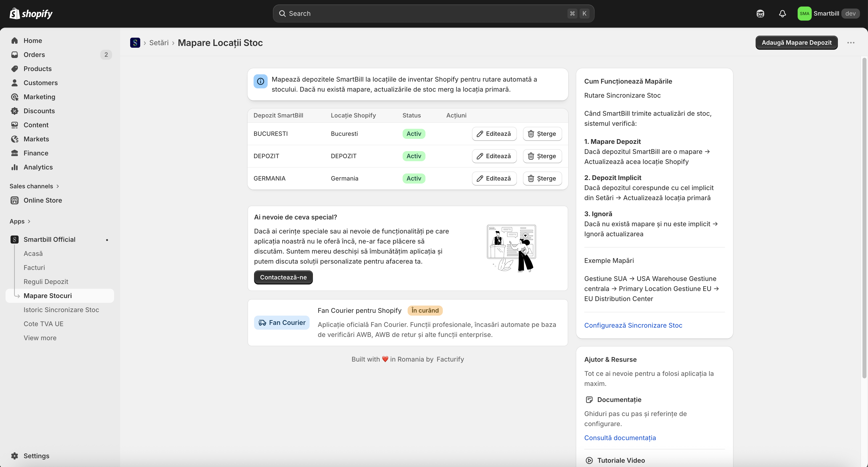The image size is (868, 467).
Task: Open Cote TVA UE menu item
Action: tap(43, 324)
